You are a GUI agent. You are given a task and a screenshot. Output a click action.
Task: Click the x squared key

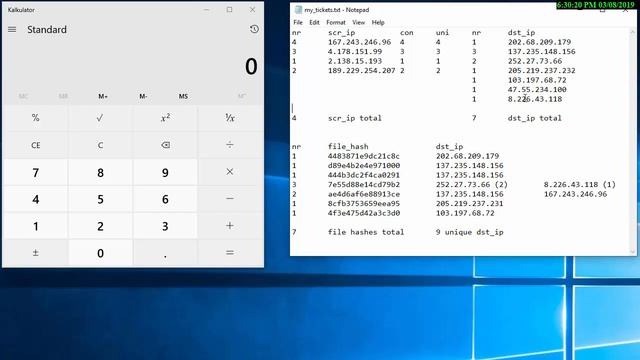click(x=165, y=118)
